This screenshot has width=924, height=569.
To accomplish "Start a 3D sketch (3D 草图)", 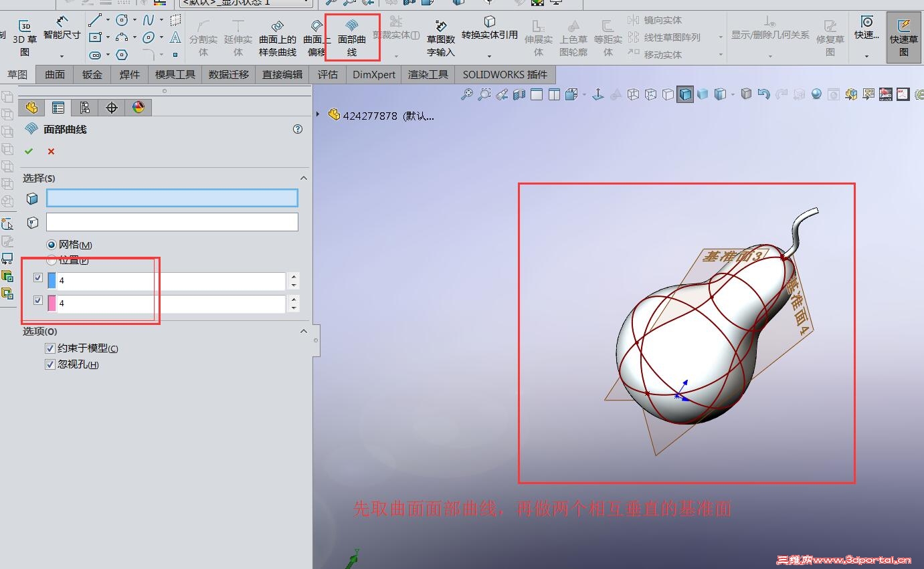I will pyautogui.click(x=25, y=38).
